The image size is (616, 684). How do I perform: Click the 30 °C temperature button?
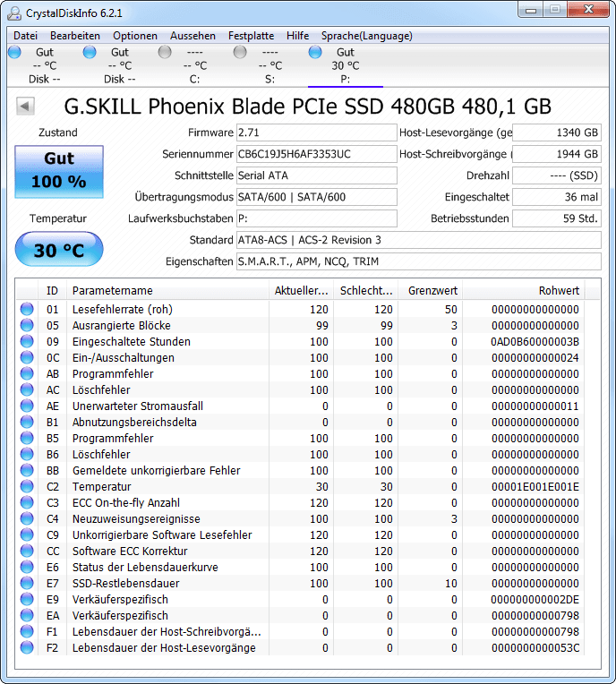[x=59, y=249]
